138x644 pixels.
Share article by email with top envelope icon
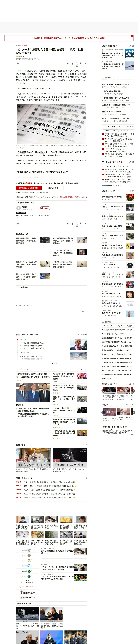[68, 64]
